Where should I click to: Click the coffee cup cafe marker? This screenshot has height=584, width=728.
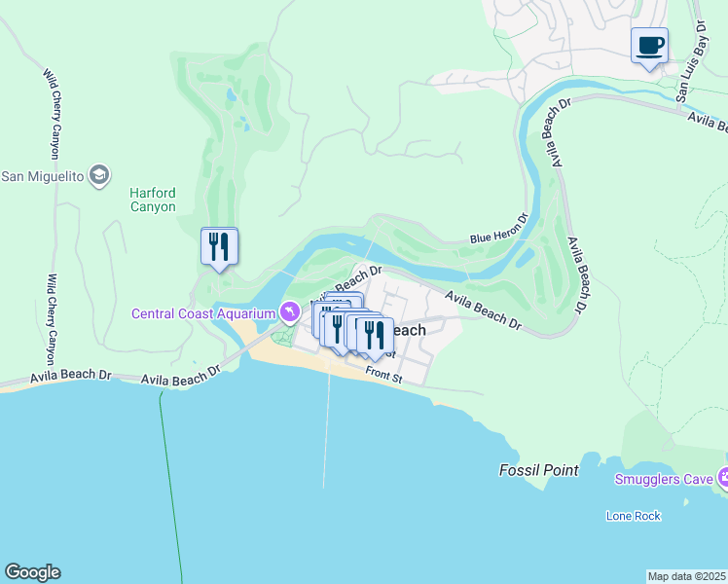coord(649,48)
